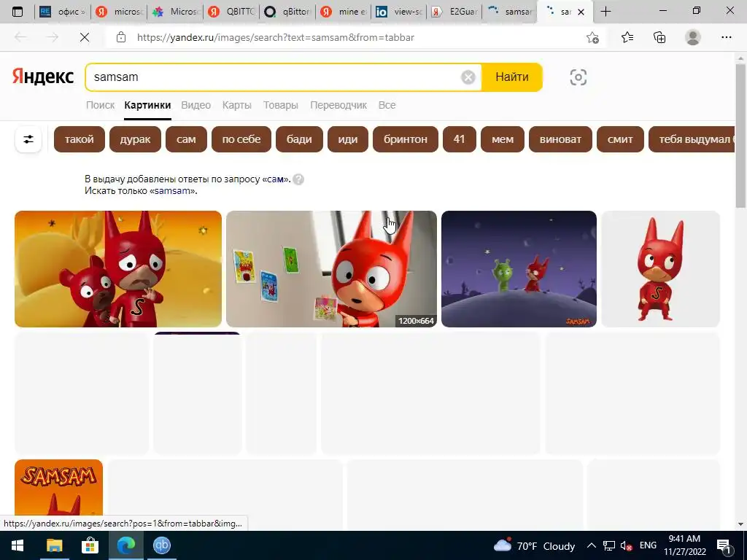
Task: Open Collections icon in toolbar
Action: click(659, 37)
